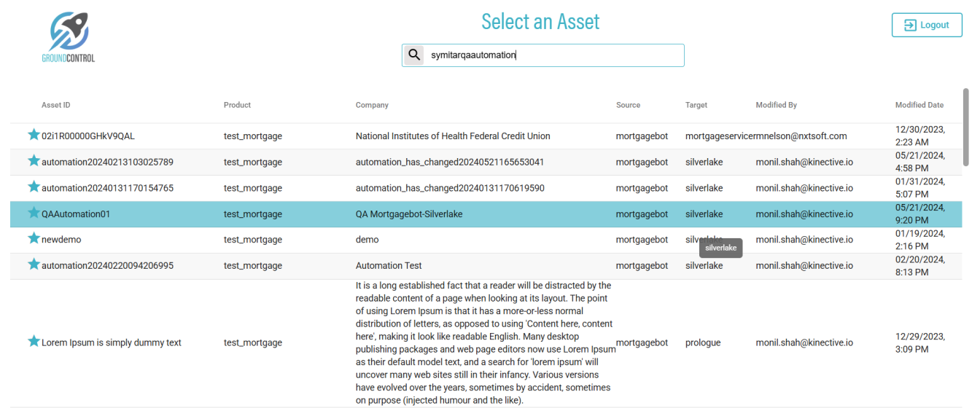Log out using the Logout button
Viewport: 980px width, 408px height.
(927, 25)
